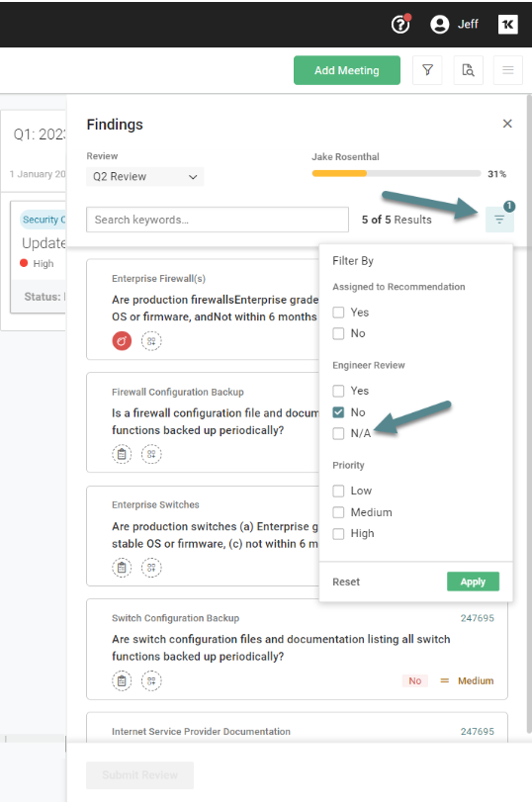Focus the Search keywords field
Screen dimensions: 532x808
pyautogui.click(x=218, y=220)
